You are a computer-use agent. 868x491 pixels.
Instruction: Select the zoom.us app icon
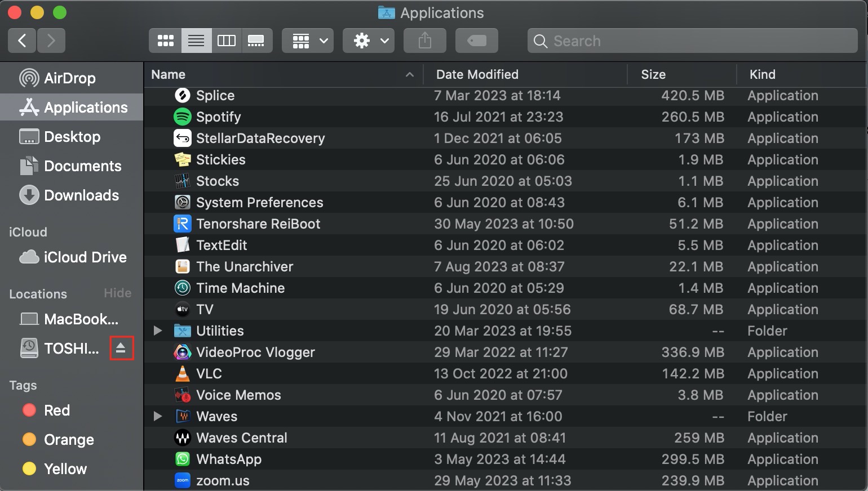coord(182,480)
